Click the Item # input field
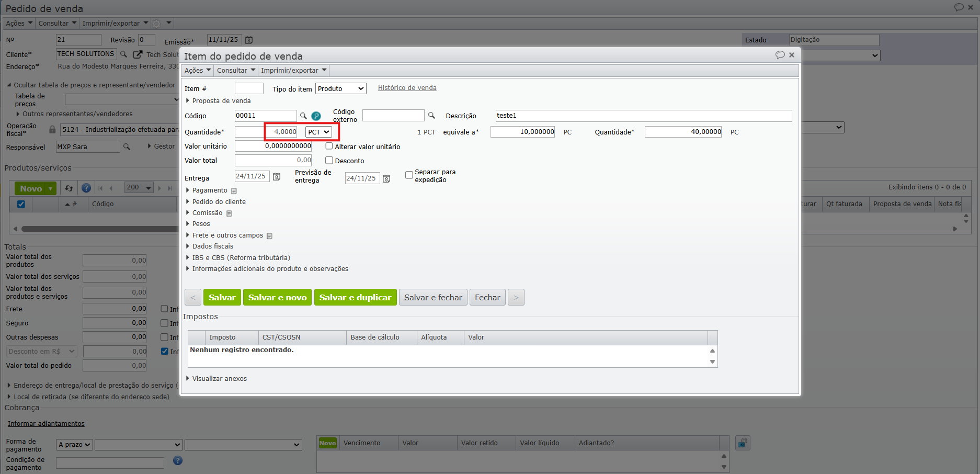This screenshot has width=980, height=474. (x=249, y=89)
